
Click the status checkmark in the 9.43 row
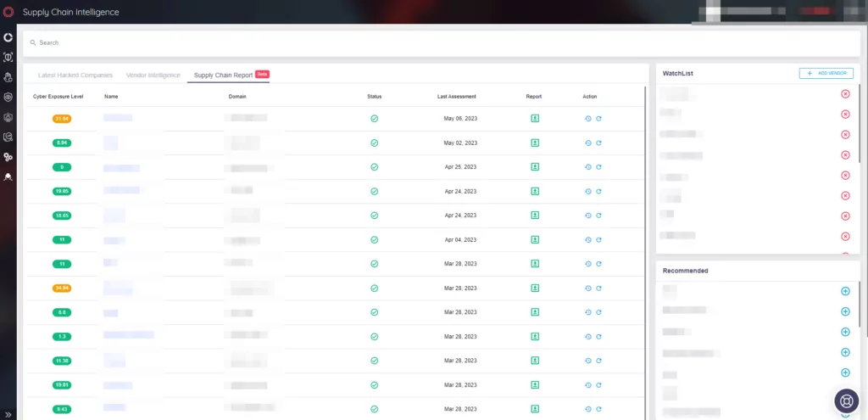tap(374, 409)
